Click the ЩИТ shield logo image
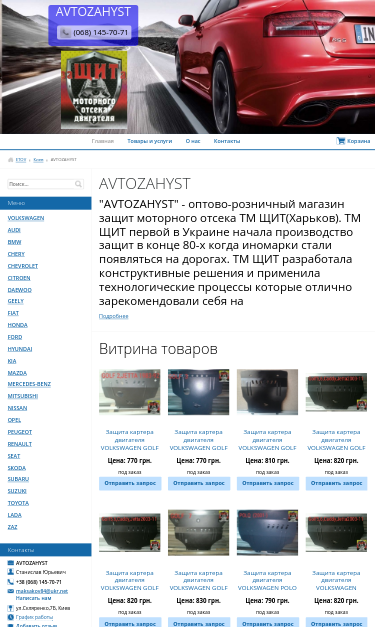The width and height of the screenshot is (375, 627). click(x=94, y=90)
